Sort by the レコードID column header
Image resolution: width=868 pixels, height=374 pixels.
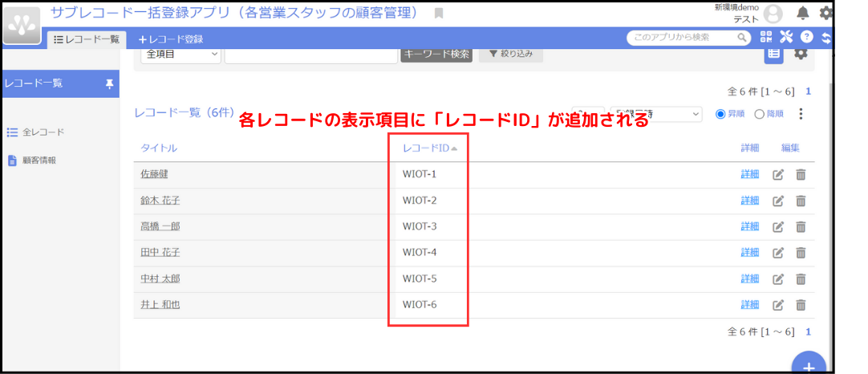[x=430, y=148]
